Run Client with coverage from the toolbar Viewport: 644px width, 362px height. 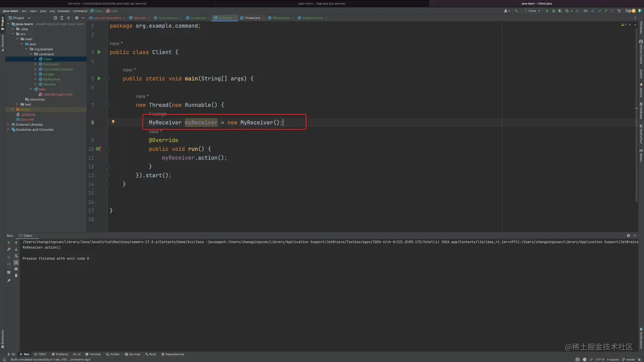(x=560, y=11)
